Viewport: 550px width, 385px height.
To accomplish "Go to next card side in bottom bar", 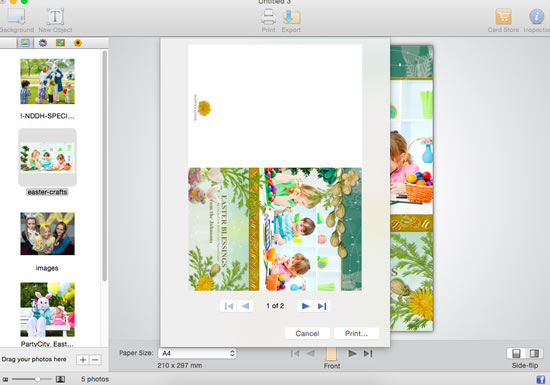I will [352, 353].
